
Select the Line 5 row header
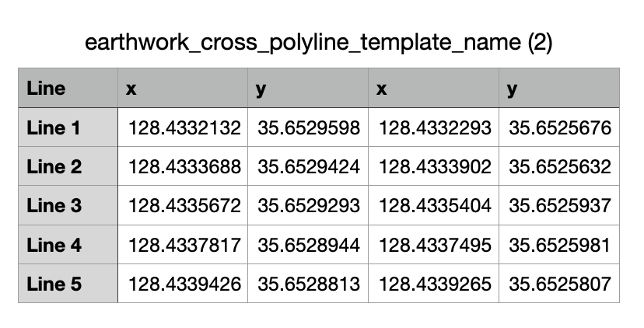tap(68, 284)
